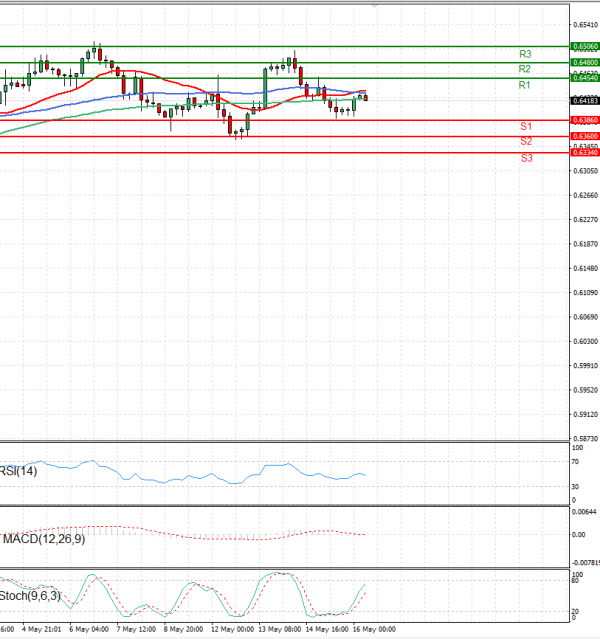The image size is (600, 639).
Task: Click the S1 support label
Action: [525, 126]
